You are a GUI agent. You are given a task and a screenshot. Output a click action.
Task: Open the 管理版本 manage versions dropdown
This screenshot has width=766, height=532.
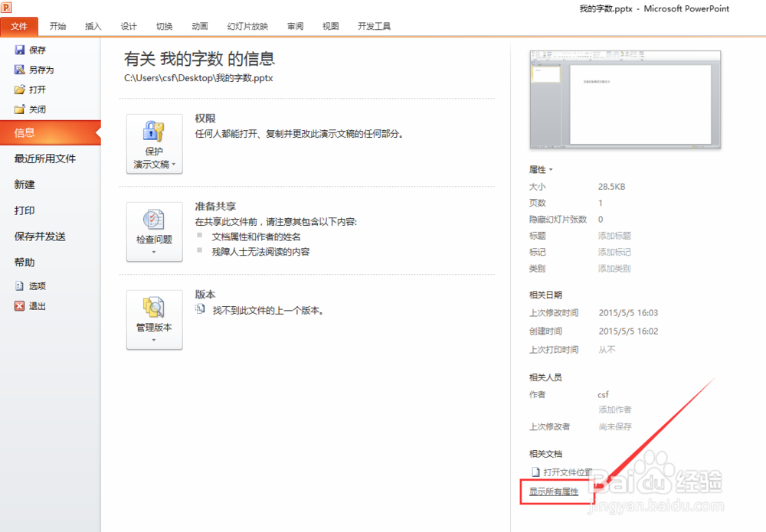[155, 320]
